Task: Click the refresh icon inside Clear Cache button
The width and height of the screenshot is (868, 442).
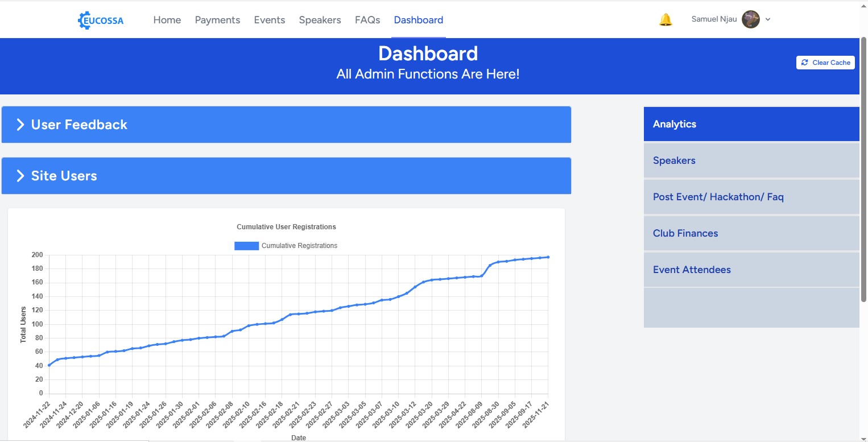Action: pos(804,63)
